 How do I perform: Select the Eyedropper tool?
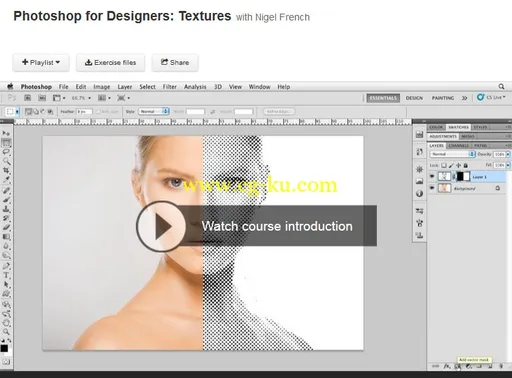click(x=6, y=179)
